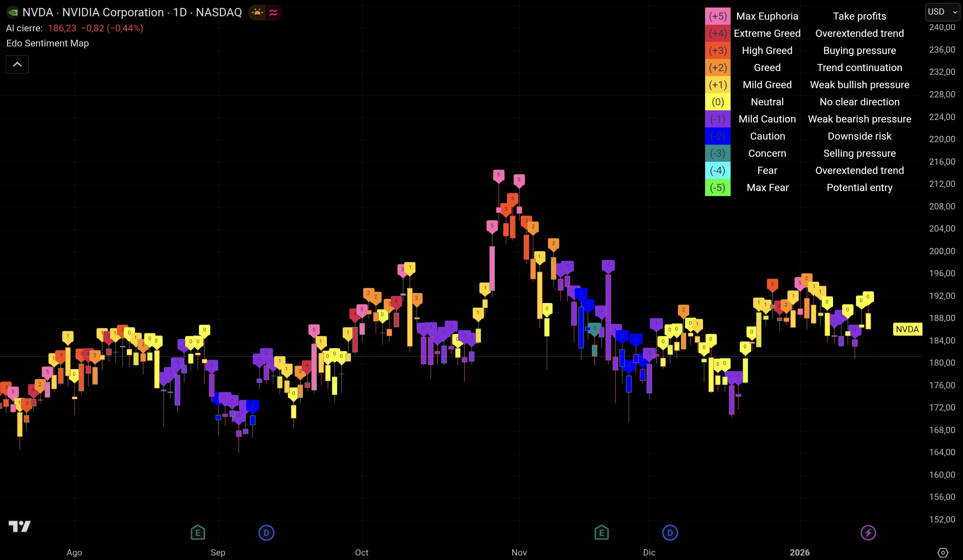The width and height of the screenshot is (963, 560).
Task: Click the purple lightning bolt icon on the timeline
Action: 868,532
